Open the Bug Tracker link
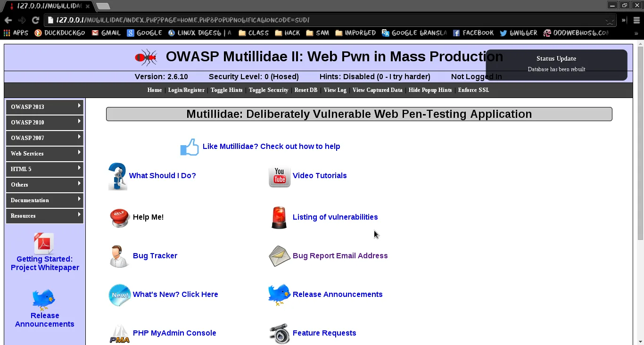Screen dimensions: 644x345 click(155, 256)
